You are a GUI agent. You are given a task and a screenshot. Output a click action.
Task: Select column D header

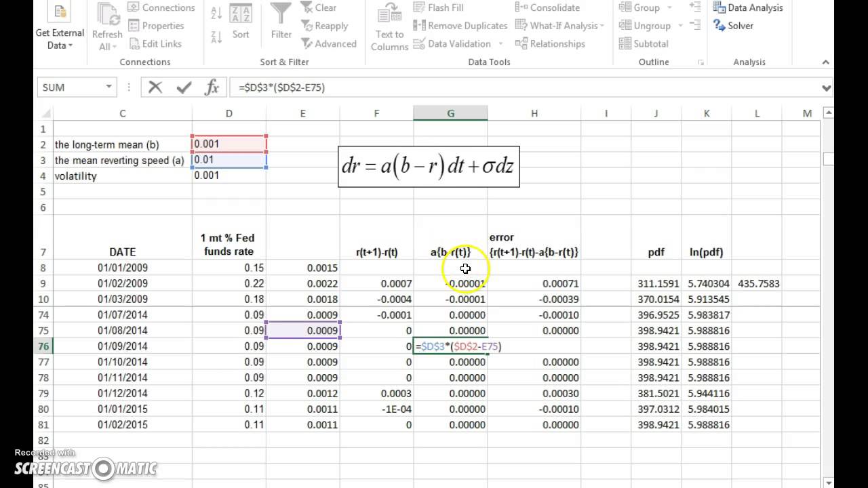click(229, 113)
